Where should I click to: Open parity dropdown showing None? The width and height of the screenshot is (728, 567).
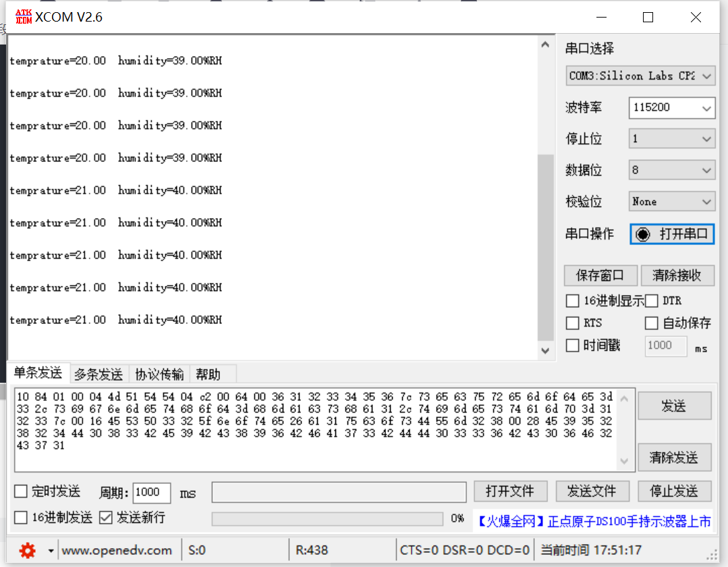tap(672, 202)
